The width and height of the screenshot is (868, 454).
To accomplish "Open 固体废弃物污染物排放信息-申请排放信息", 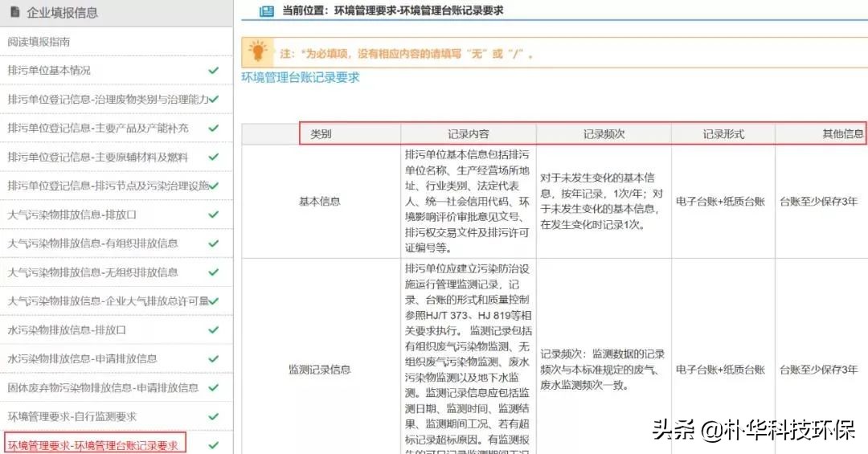I will [103, 387].
